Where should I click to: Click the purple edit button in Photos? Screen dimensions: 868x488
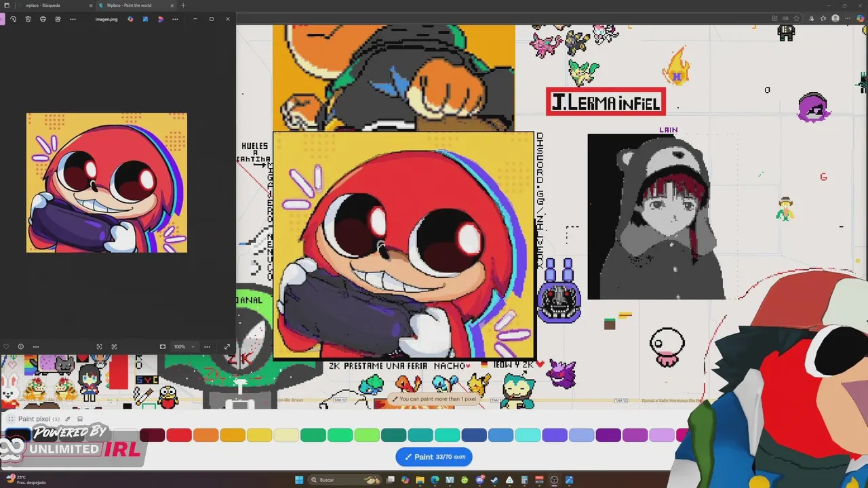coord(2,19)
